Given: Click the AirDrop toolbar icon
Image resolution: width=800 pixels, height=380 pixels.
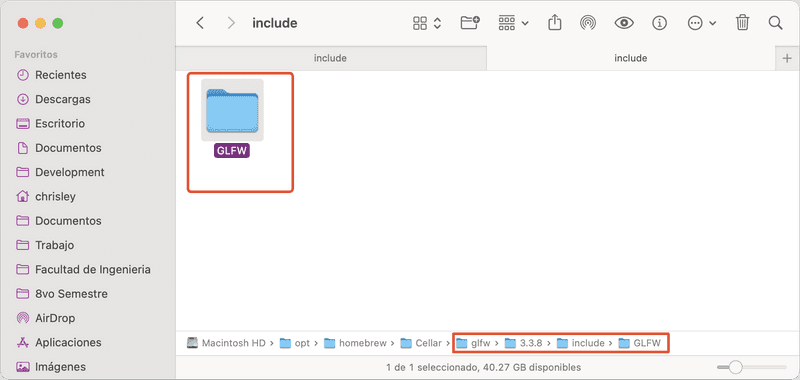Looking at the screenshot, I should [588, 23].
